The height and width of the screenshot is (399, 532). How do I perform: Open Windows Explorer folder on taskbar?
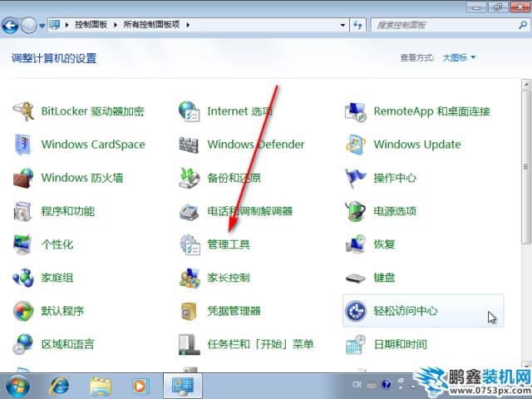point(101,386)
